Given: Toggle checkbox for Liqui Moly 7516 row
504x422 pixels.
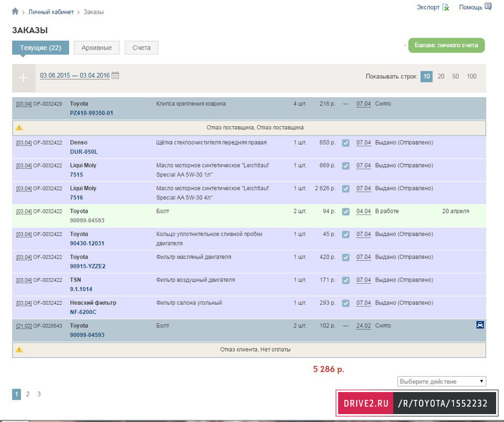Looking at the screenshot, I should (x=345, y=189).
